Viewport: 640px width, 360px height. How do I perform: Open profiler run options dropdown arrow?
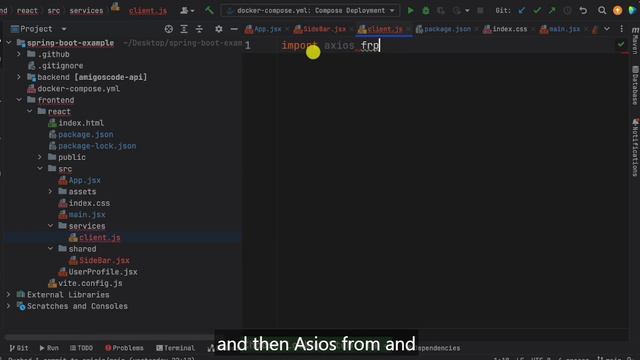point(467,10)
